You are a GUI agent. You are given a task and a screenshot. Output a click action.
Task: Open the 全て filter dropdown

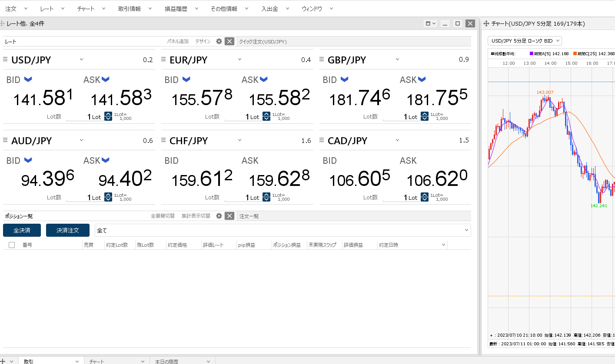point(283,230)
